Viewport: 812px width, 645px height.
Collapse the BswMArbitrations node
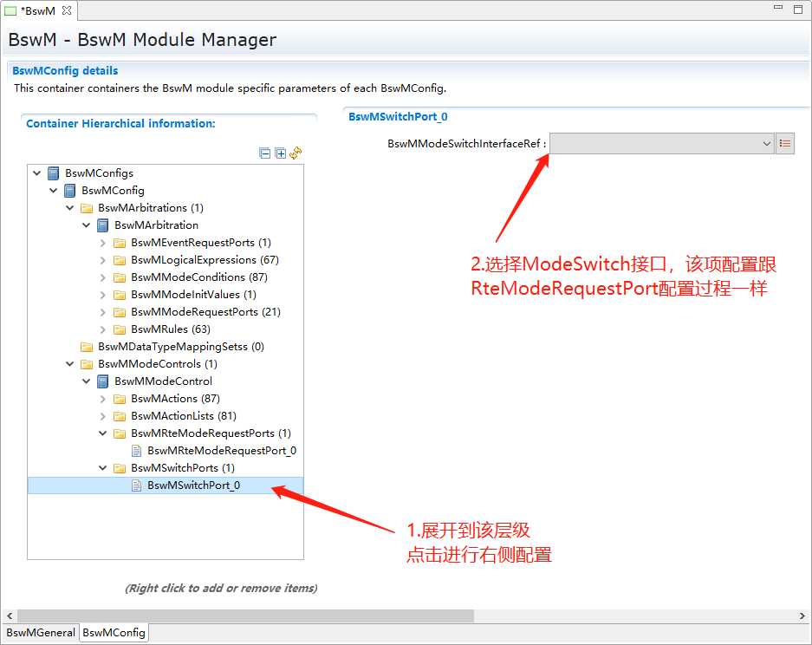point(70,208)
